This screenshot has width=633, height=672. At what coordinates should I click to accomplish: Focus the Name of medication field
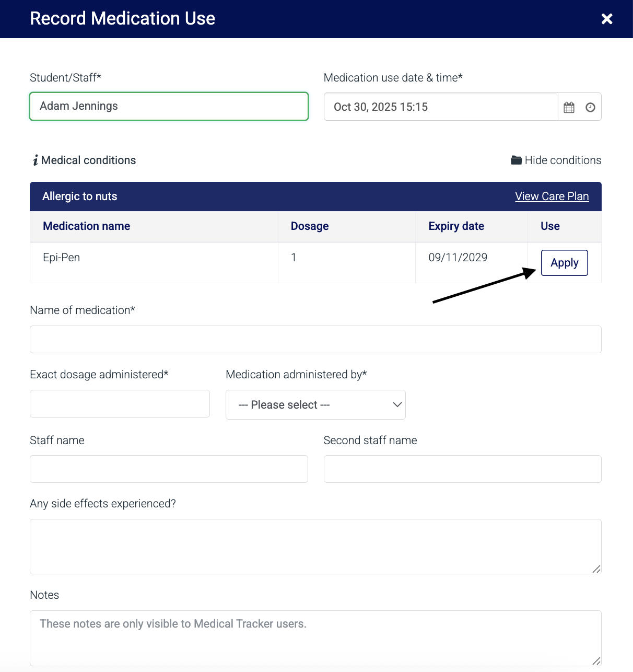tap(315, 340)
